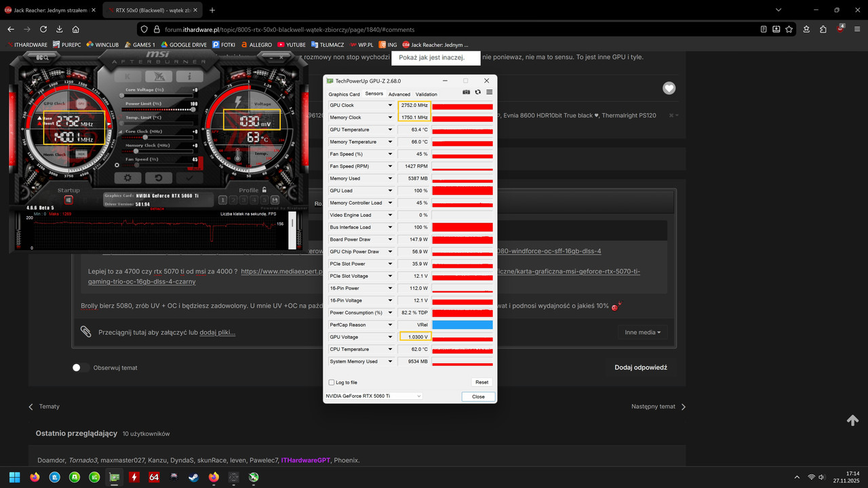The image size is (868, 488).
Task: Click the Close button in GPU-Z
Action: tap(478, 396)
